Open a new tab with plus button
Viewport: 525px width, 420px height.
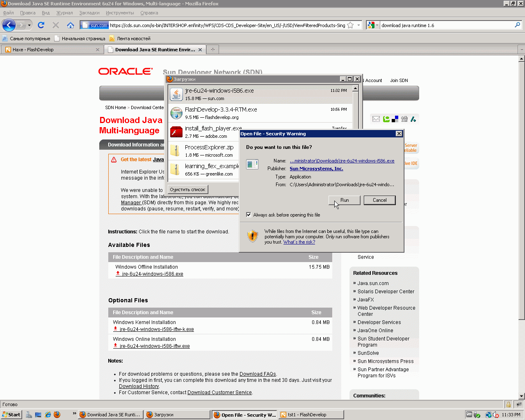tap(212, 50)
